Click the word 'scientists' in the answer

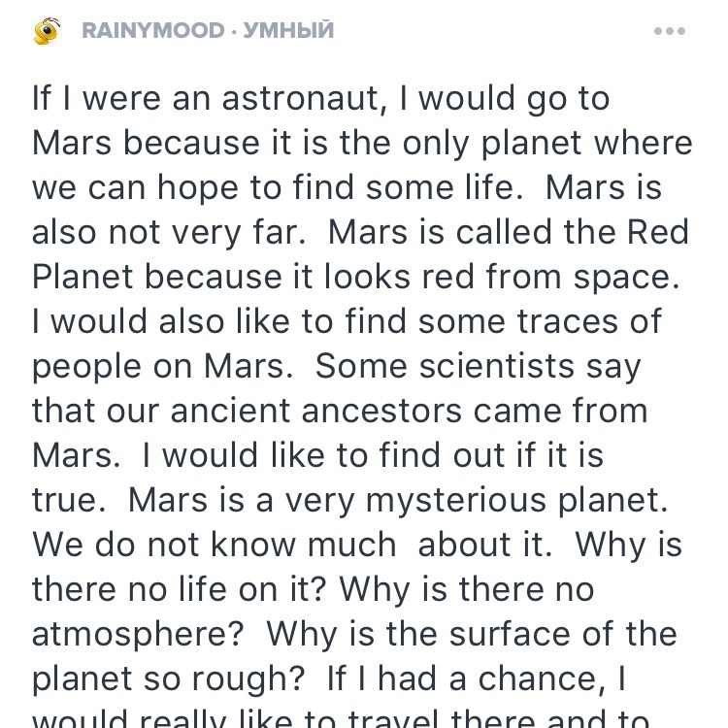497,366
